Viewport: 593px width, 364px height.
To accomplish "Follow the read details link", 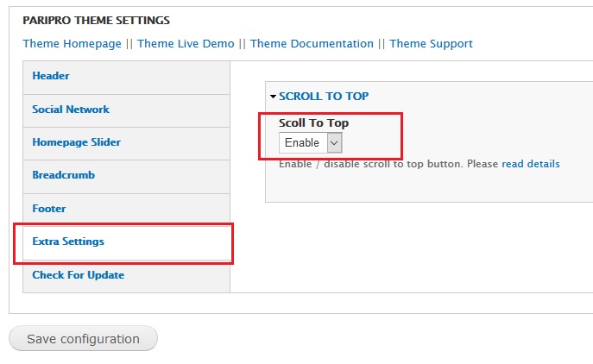I will (530, 164).
